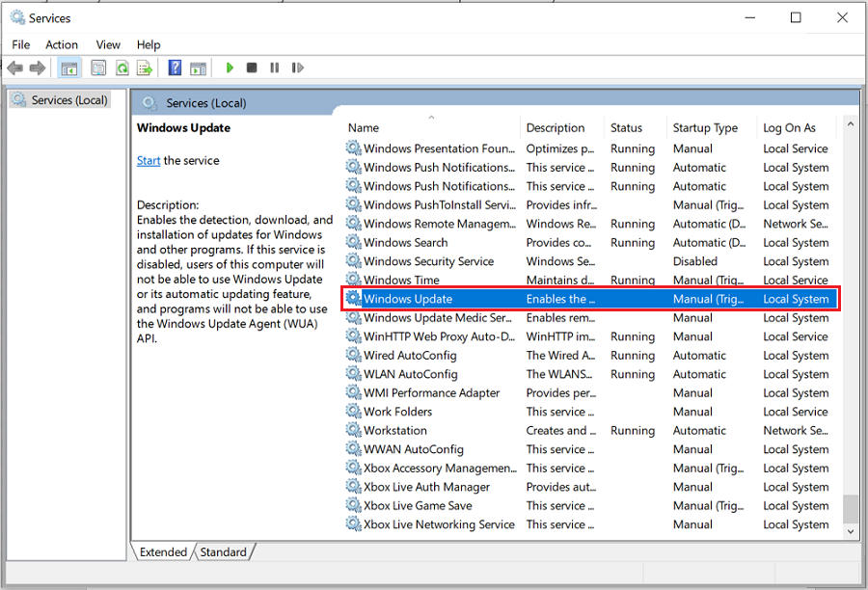Image resolution: width=868 pixels, height=590 pixels.
Task: Click the gear icon of Windows Security Service
Action: [353, 260]
